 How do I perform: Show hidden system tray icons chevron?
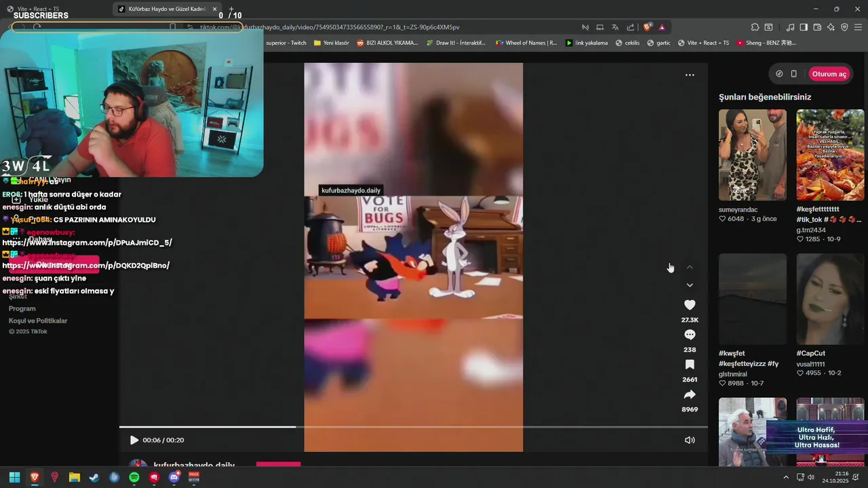pos(786,477)
